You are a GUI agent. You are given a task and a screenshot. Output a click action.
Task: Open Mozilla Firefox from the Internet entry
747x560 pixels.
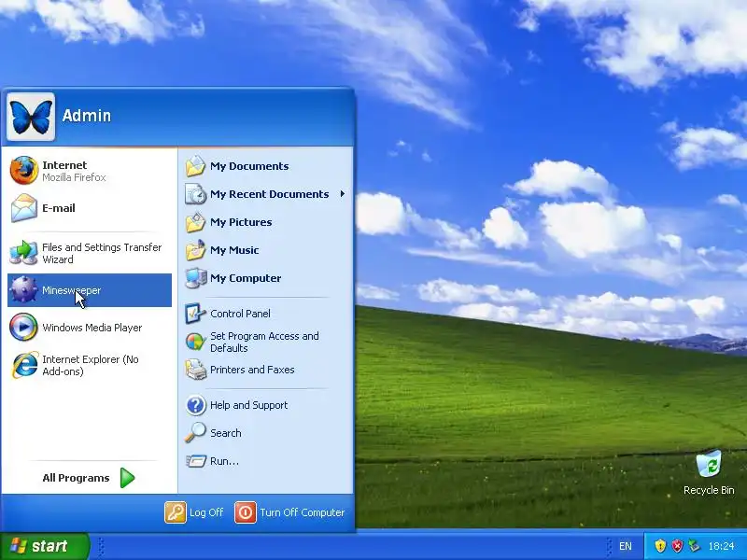pyautogui.click(x=24, y=171)
